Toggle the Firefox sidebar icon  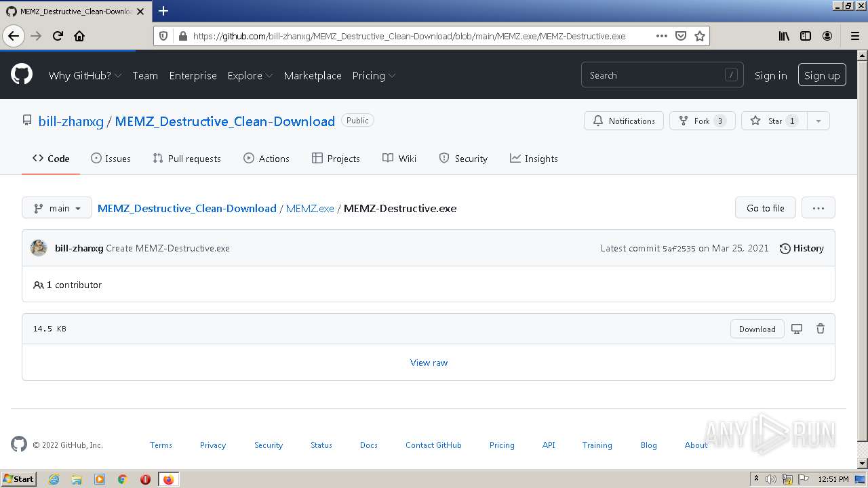coord(806,36)
